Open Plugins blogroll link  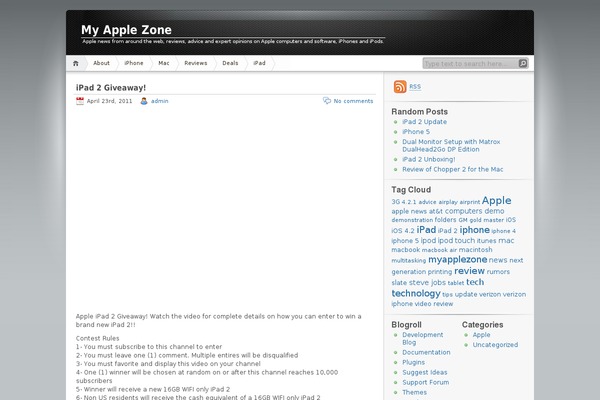[x=413, y=362]
